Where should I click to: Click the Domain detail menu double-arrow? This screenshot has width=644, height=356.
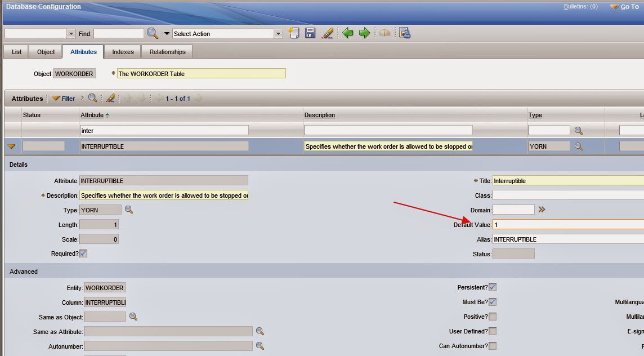tap(542, 210)
